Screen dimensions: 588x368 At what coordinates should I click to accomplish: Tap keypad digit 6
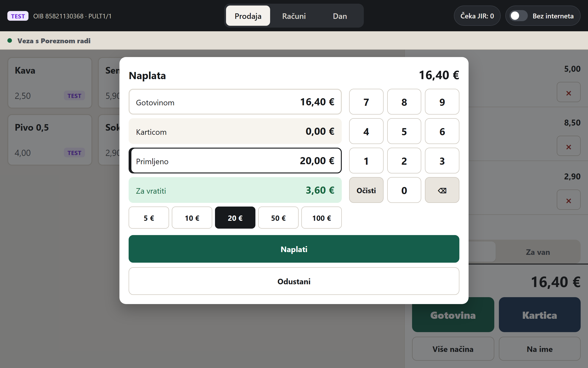point(442,131)
